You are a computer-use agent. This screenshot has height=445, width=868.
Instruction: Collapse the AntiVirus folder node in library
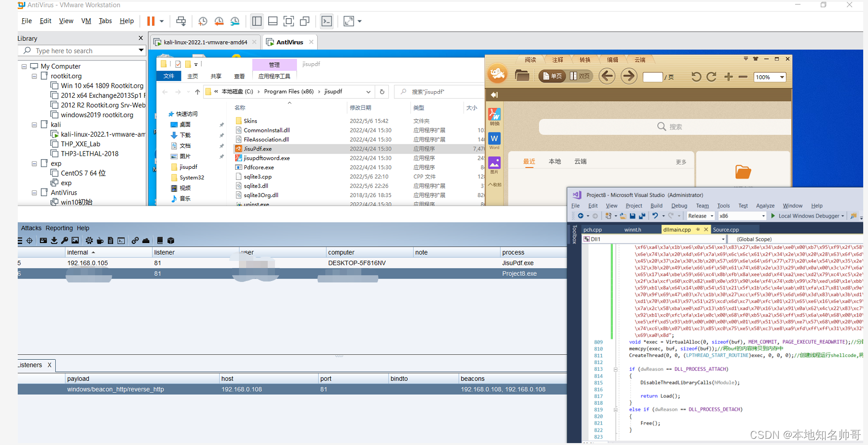pyautogui.click(x=34, y=193)
